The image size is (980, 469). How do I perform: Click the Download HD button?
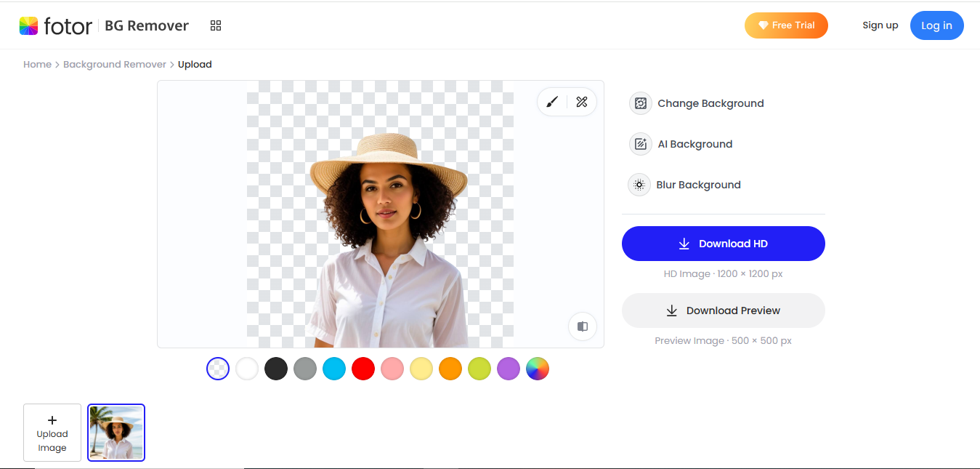coord(723,244)
